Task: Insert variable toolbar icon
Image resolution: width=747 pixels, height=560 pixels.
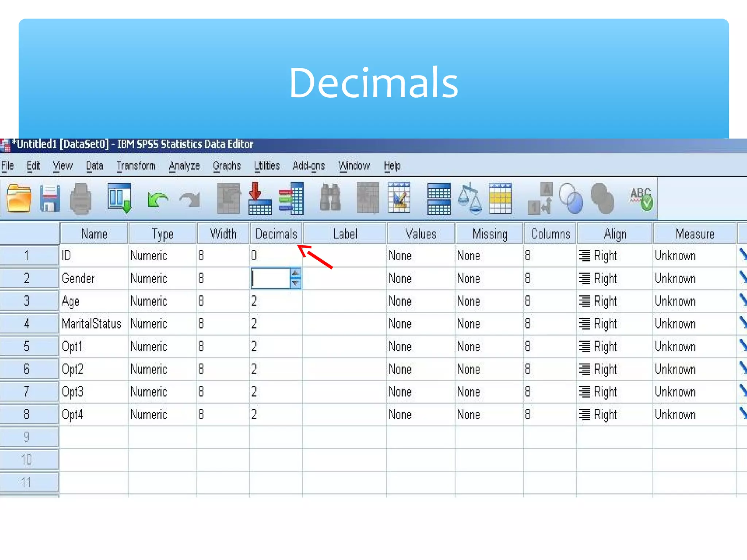Action: click(399, 197)
